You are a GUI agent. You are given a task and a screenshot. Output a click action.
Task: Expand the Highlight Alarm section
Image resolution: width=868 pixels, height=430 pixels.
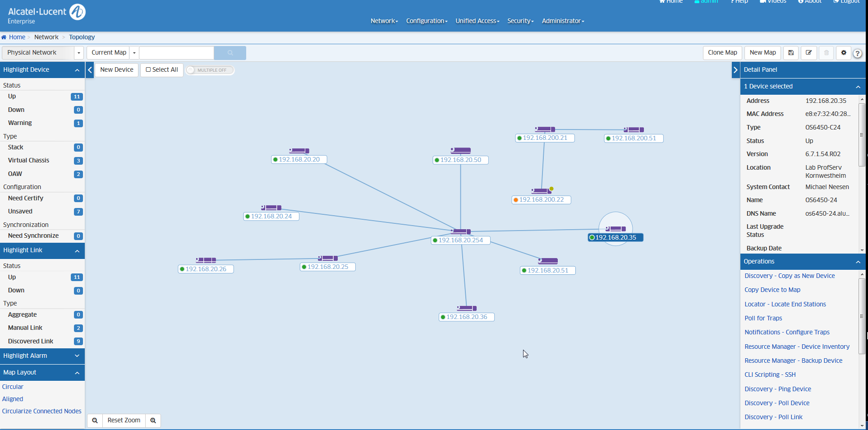click(42, 356)
